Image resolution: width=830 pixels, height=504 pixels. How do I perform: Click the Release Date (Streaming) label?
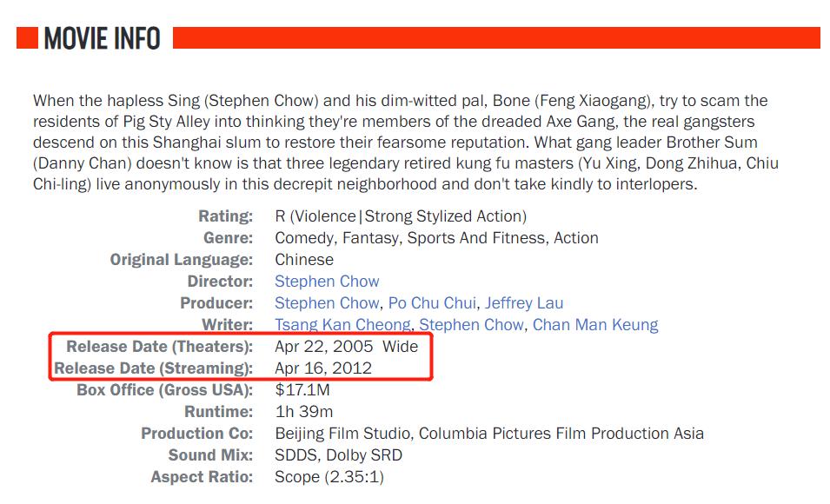(x=154, y=368)
